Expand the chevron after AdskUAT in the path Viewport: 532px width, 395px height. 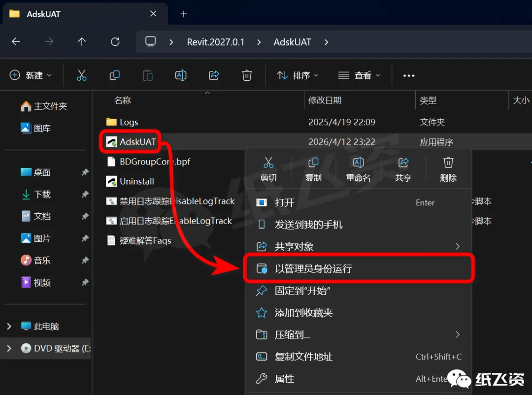[x=327, y=42]
